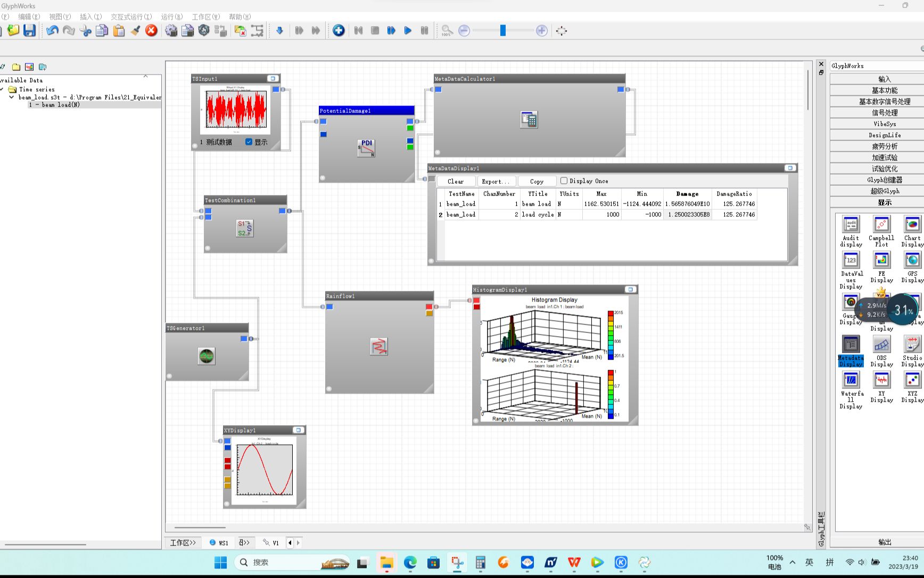Viewport: 924px width, 578px height.
Task: Select the FE Display glyph
Action: (x=881, y=267)
